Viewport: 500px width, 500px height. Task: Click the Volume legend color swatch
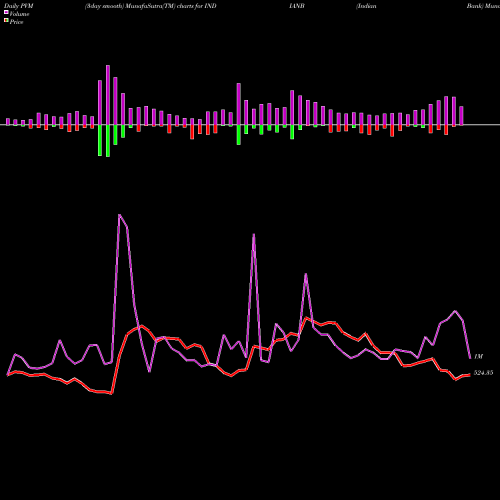tap(6, 13)
